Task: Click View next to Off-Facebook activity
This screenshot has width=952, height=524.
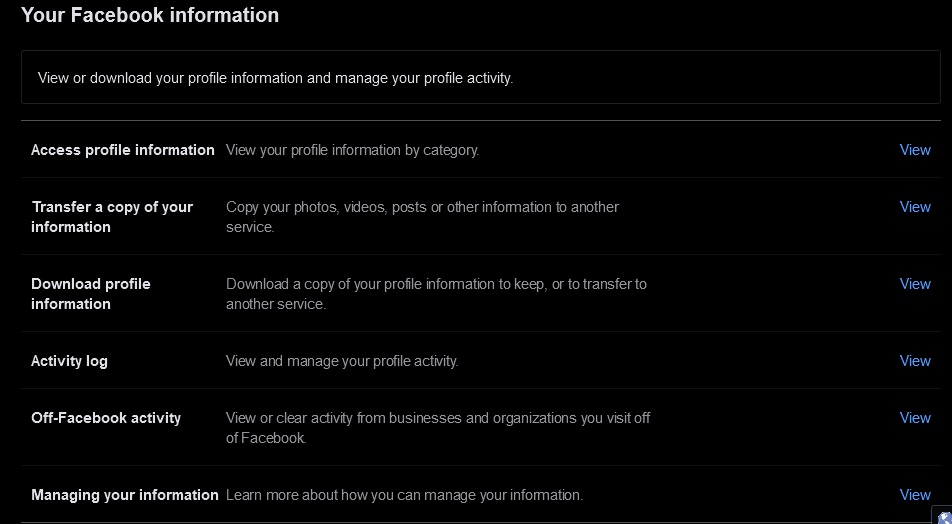Action: tap(915, 418)
